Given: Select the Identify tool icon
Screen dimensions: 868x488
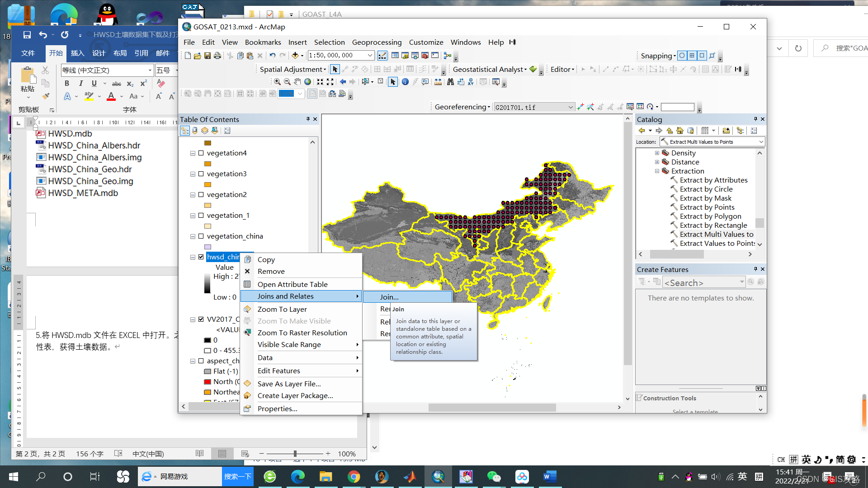Looking at the screenshot, I should pyautogui.click(x=405, y=82).
